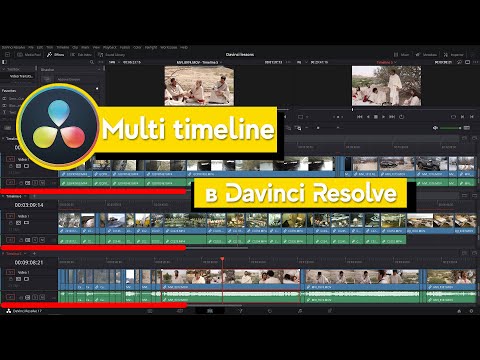Stop playback in timeline viewer
The height and width of the screenshot is (360, 480).
(x=376, y=117)
